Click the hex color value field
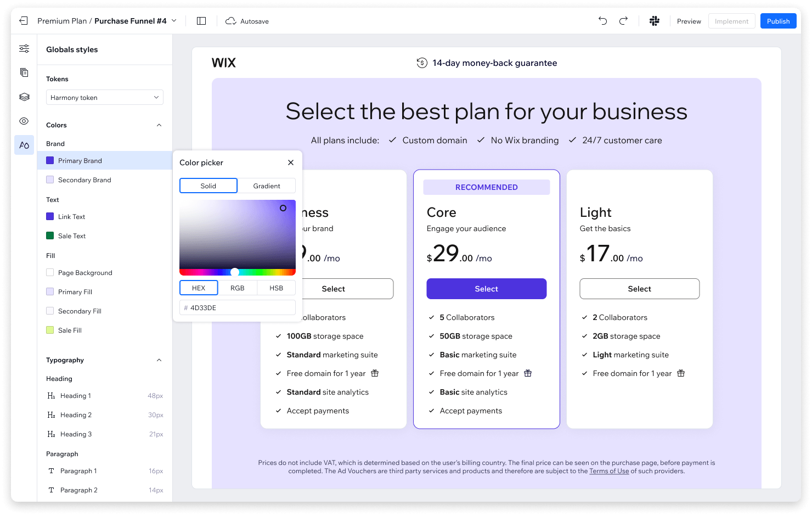 (x=238, y=307)
